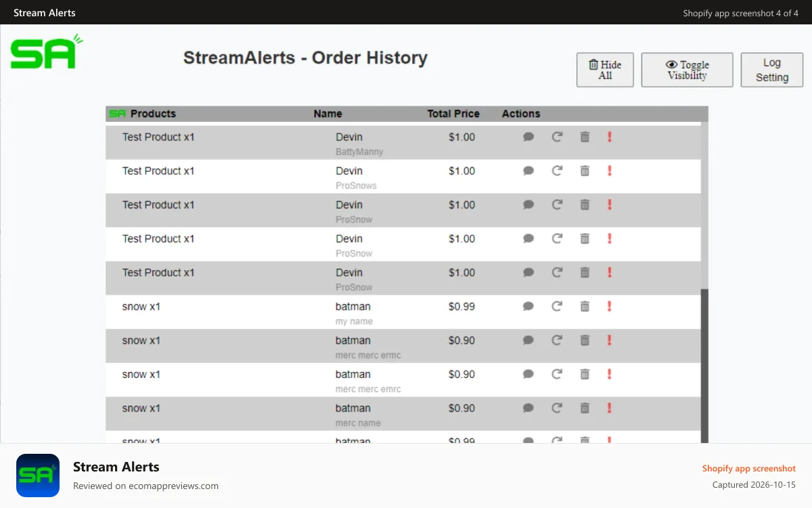Image resolution: width=812 pixels, height=508 pixels.
Task: Click red exclamation on 'merc merc emrc' row
Action: (610, 374)
